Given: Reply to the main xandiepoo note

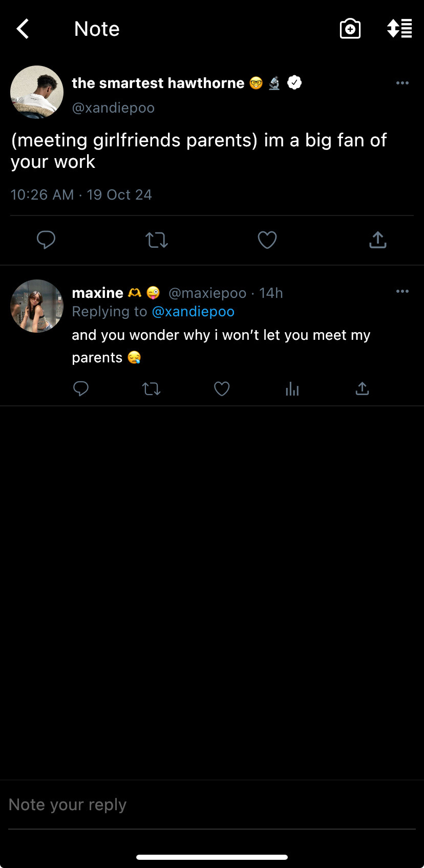Looking at the screenshot, I should [46, 240].
